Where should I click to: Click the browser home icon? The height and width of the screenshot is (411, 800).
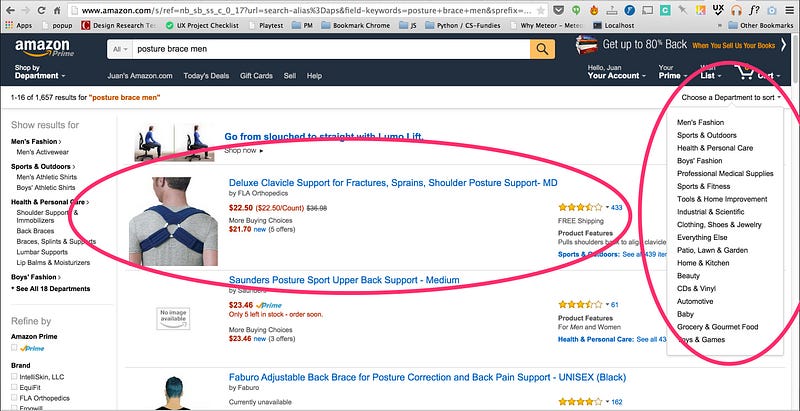pyautogui.click(x=57, y=10)
